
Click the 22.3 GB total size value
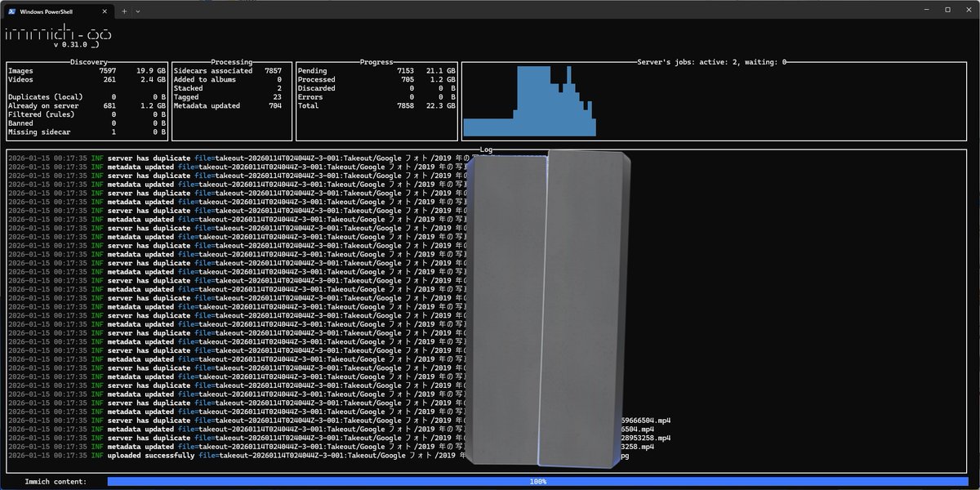point(441,105)
